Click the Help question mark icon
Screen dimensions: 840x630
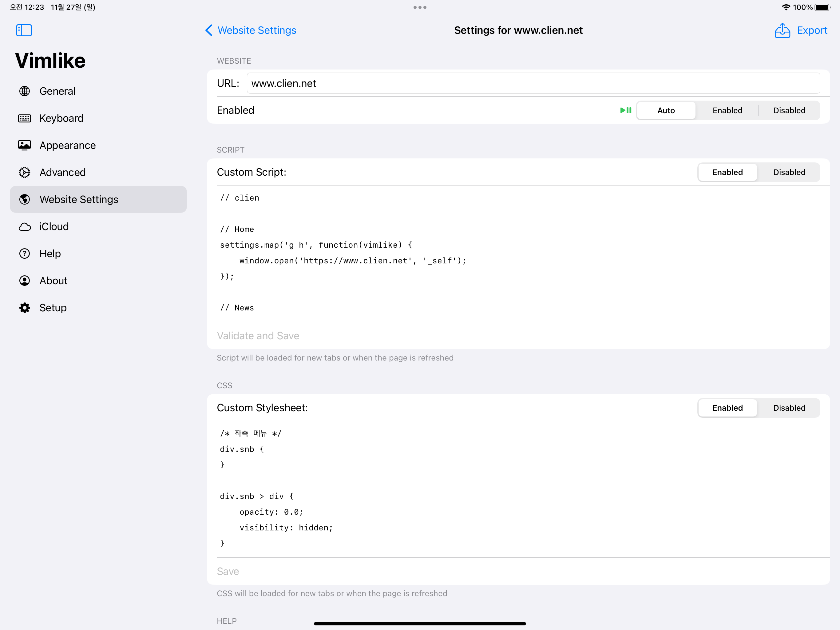(25, 253)
